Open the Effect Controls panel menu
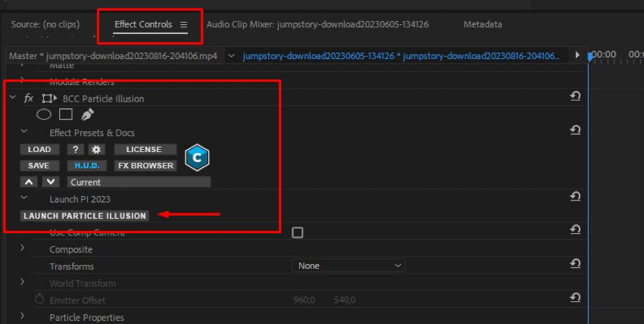Screen dimensions: 644x324 coord(183,25)
